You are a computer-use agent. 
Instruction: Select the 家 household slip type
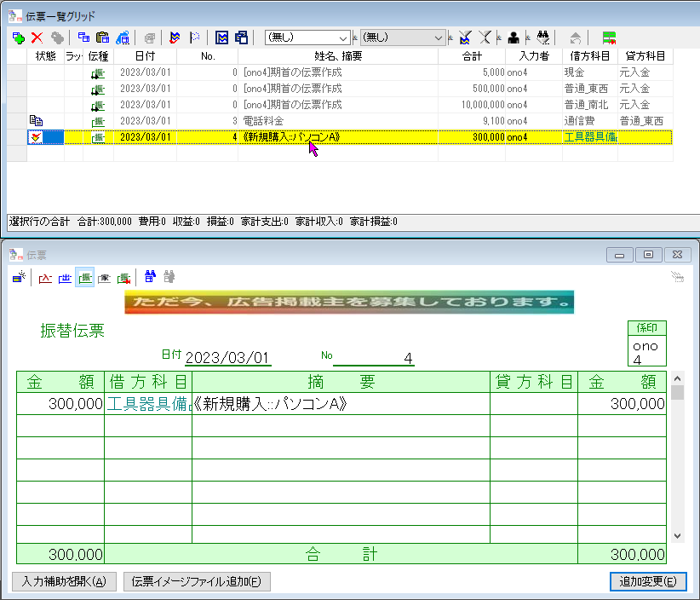click(104, 278)
